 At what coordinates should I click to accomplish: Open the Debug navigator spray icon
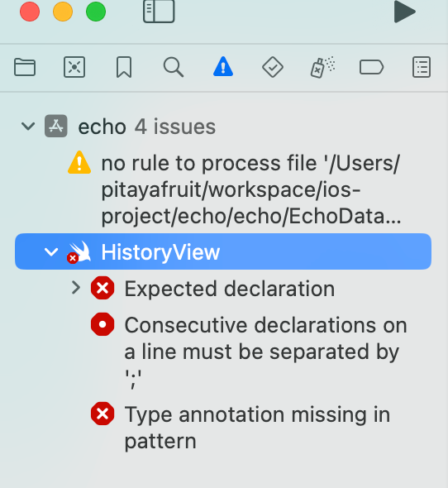click(x=322, y=67)
